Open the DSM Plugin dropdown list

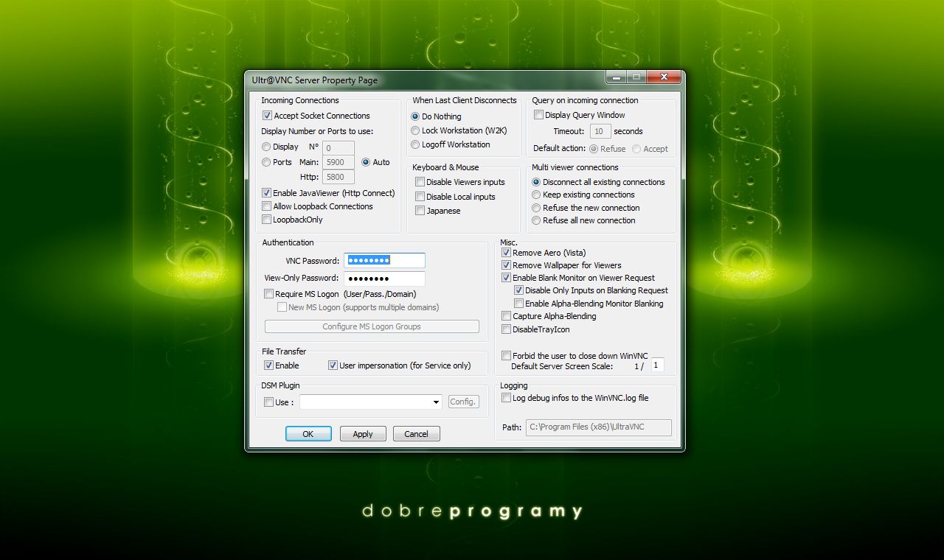coord(436,402)
